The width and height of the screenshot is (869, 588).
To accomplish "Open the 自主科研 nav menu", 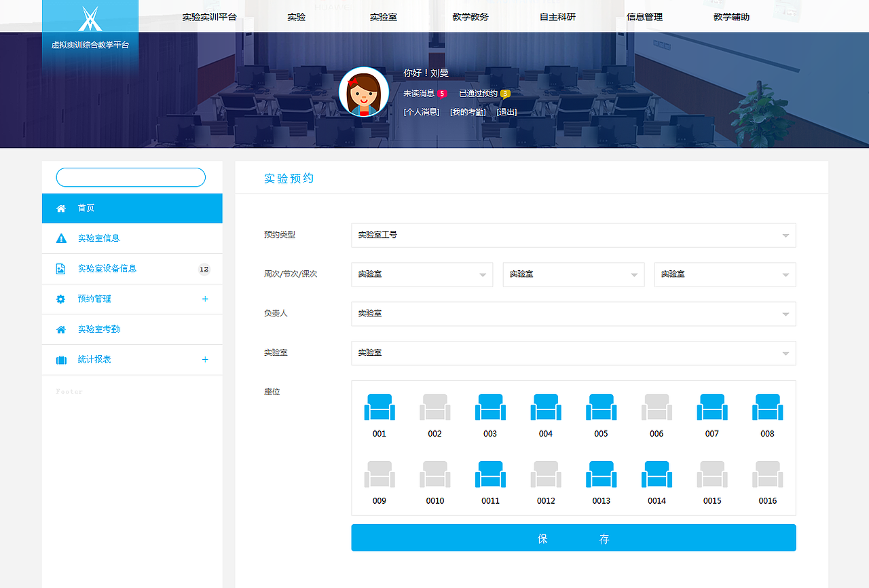I will (x=558, y=17).
